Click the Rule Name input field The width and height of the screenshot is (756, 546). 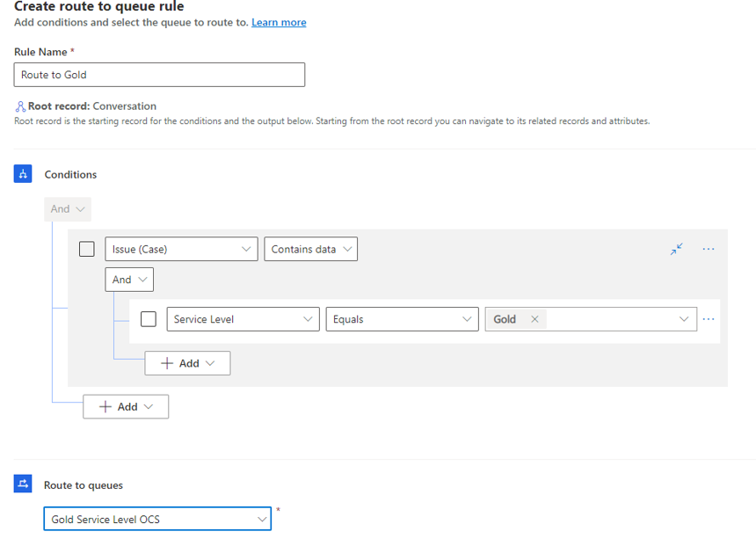(160, 75)
